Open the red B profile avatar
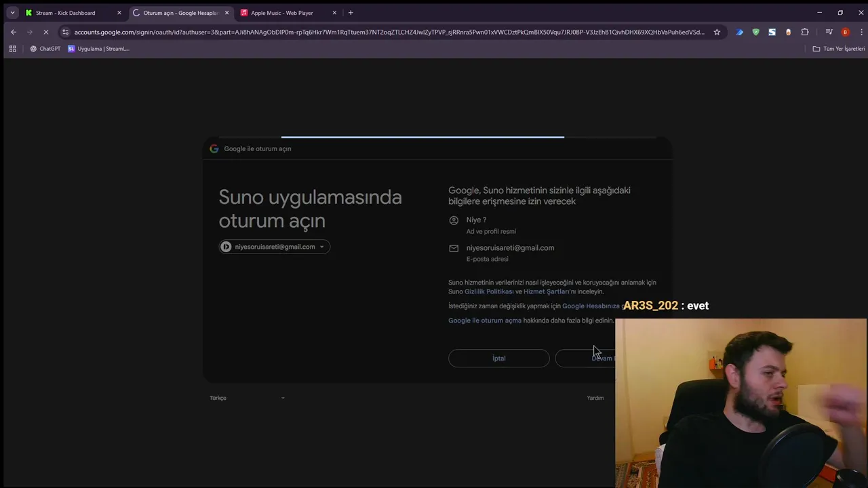The image size is (868, 488). (845, 32)
